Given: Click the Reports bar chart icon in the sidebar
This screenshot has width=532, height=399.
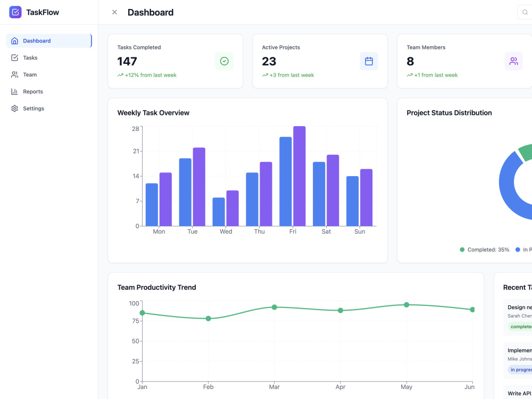Looking at the screenshot, I should pyautogui.click(x=14, y=92).
